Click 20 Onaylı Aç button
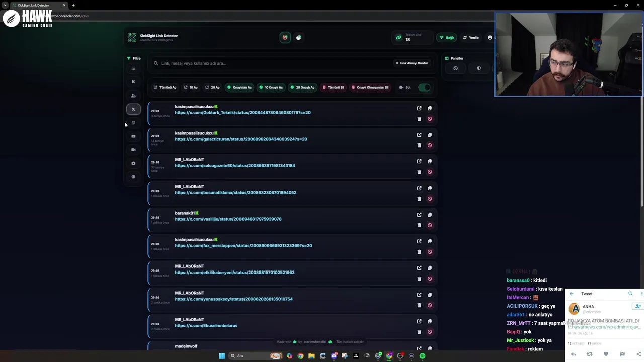644x362 pixels. coord(302,87)
